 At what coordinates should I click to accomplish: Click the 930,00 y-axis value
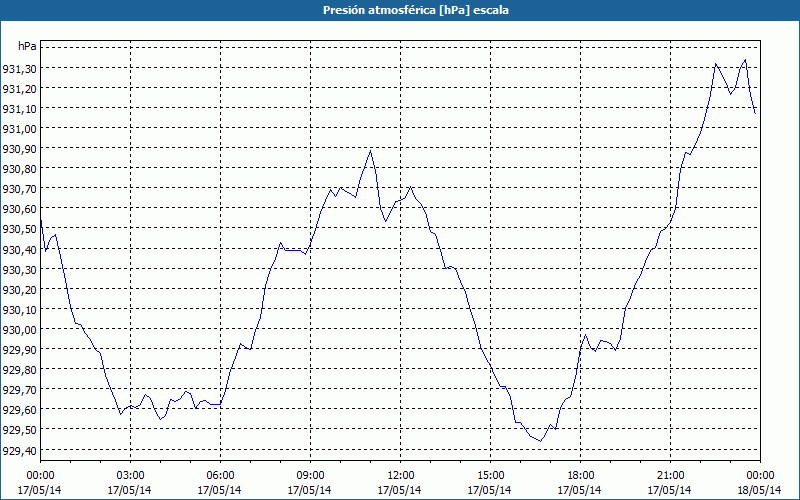19,329
